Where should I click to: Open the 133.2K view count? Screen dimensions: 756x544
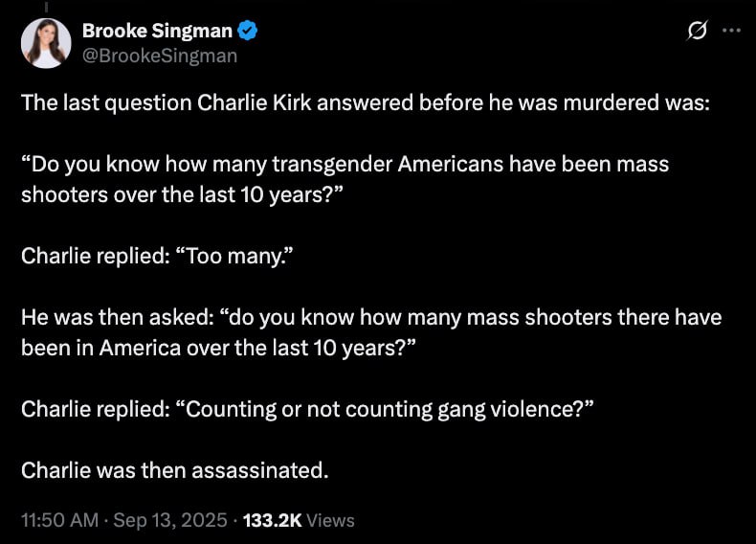[x=273, y=520]
